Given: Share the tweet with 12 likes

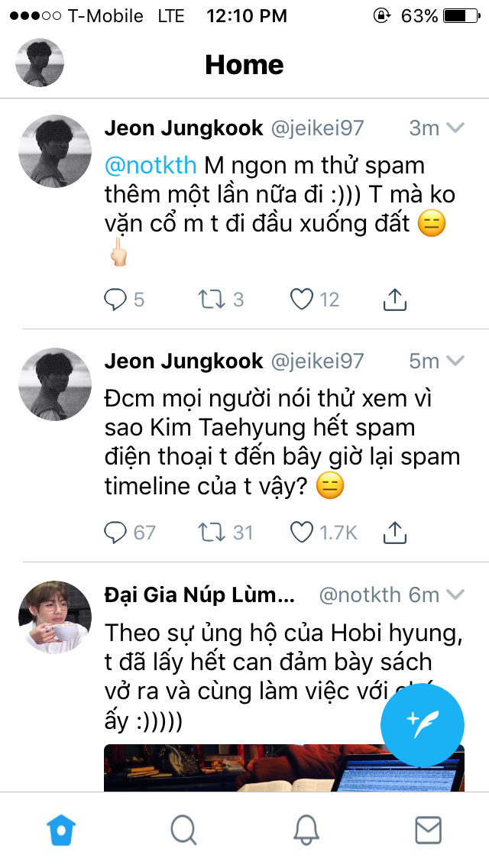Looking at the screenshot, I should pyautogui.click(x=393, y=300).
